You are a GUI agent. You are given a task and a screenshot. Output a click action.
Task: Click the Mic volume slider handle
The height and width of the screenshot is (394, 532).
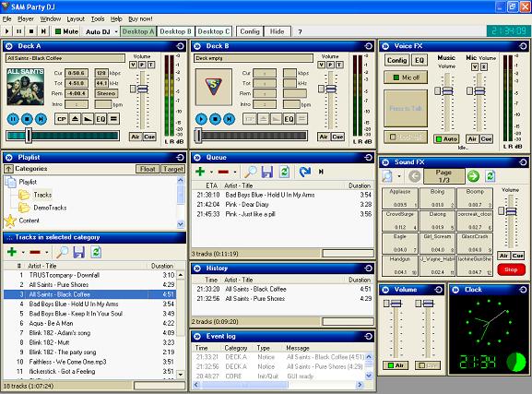click(x=479, y=91)
